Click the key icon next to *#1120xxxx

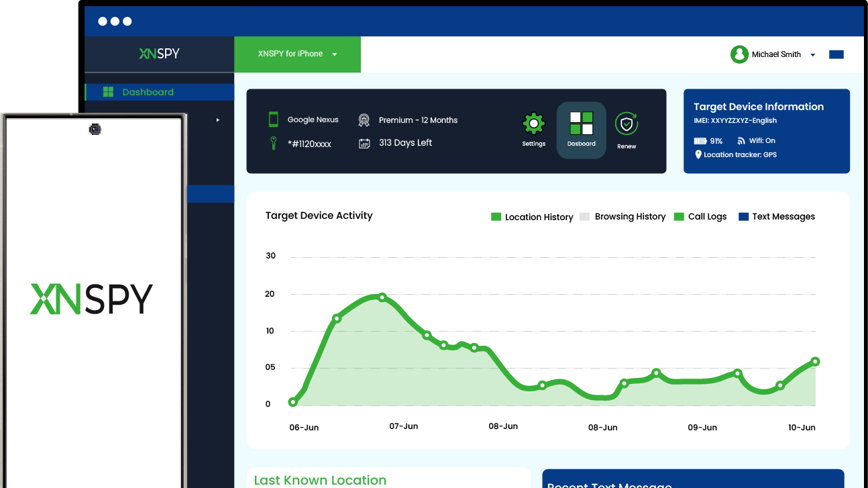coord(274,143)
